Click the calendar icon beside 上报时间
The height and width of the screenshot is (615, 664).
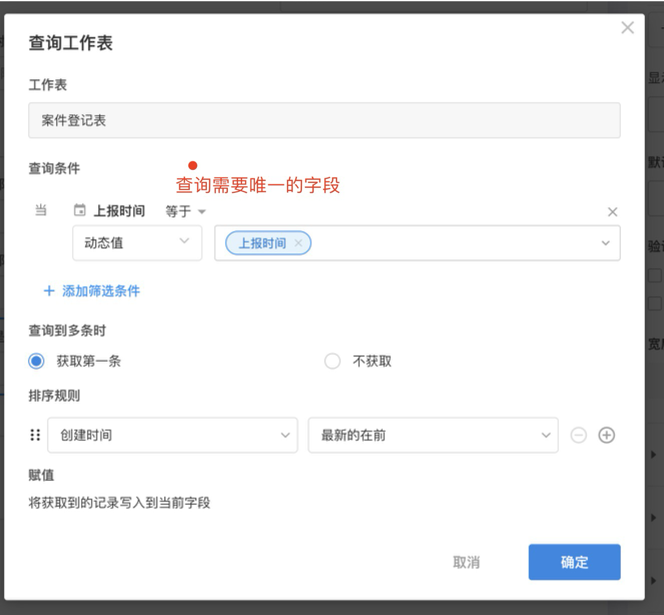80,210
